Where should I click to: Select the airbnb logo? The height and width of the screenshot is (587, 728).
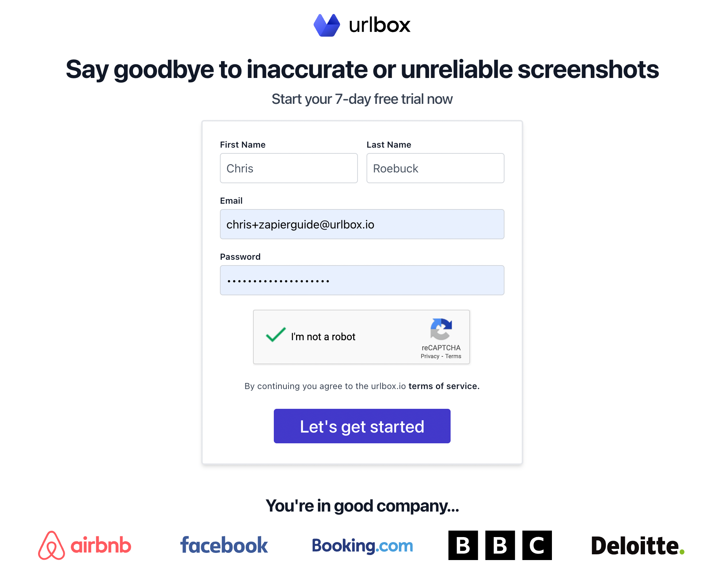pos(85,545)
